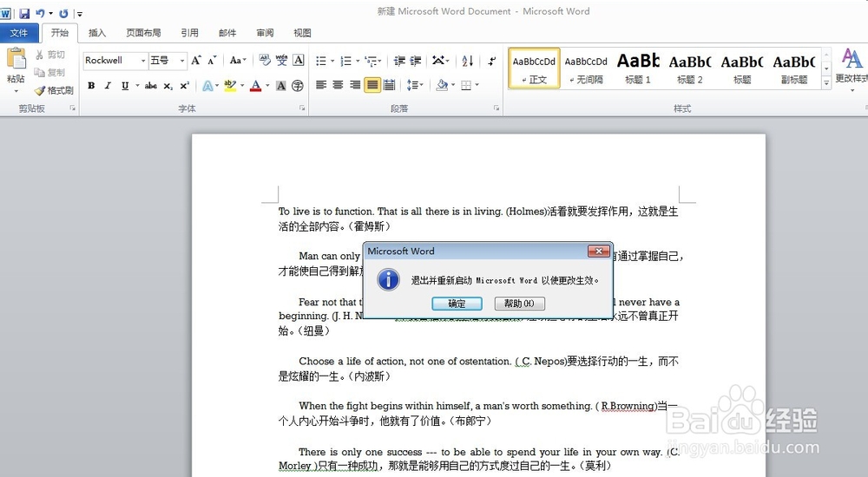
Task: Toggle superscript formatting
Action: (x=184, y=85)
